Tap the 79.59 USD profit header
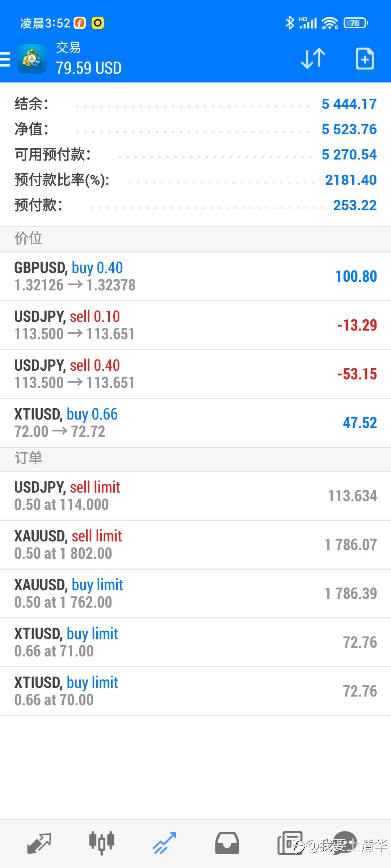 click(x=89, y=68)
